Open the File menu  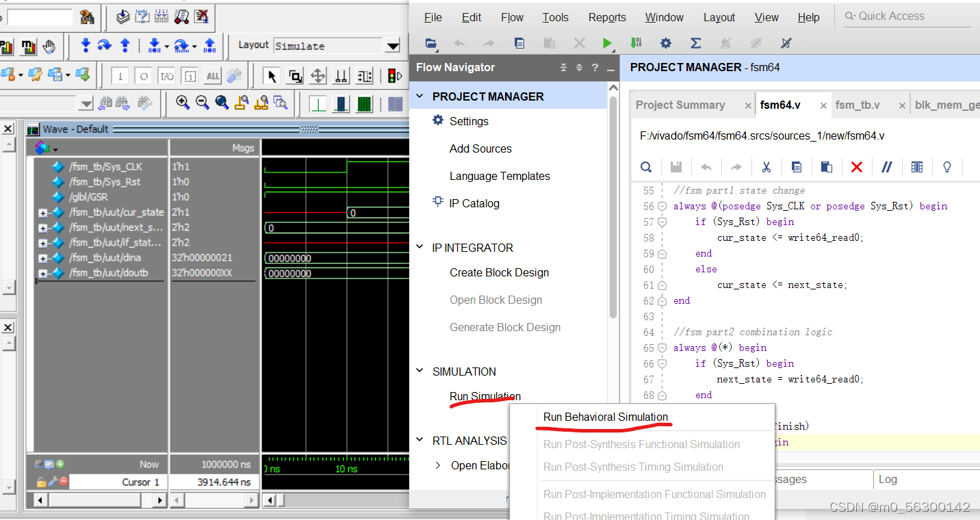[x=433, y=17]
